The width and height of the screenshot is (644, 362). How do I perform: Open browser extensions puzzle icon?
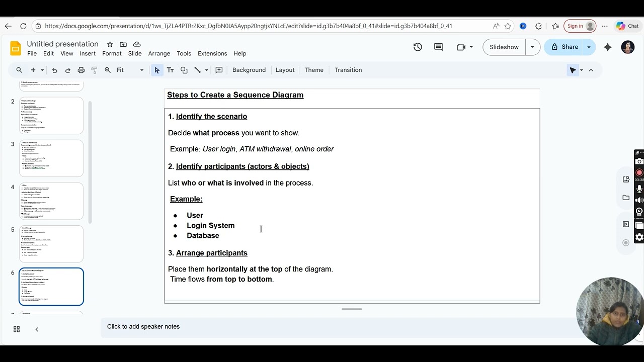[x=539, y=26]
